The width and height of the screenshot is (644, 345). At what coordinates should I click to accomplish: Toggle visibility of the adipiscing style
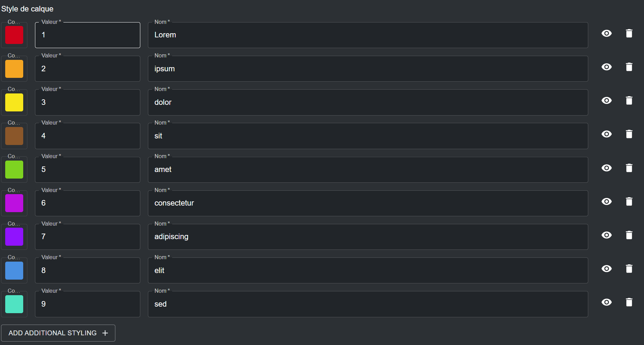(x=607, y=235)
